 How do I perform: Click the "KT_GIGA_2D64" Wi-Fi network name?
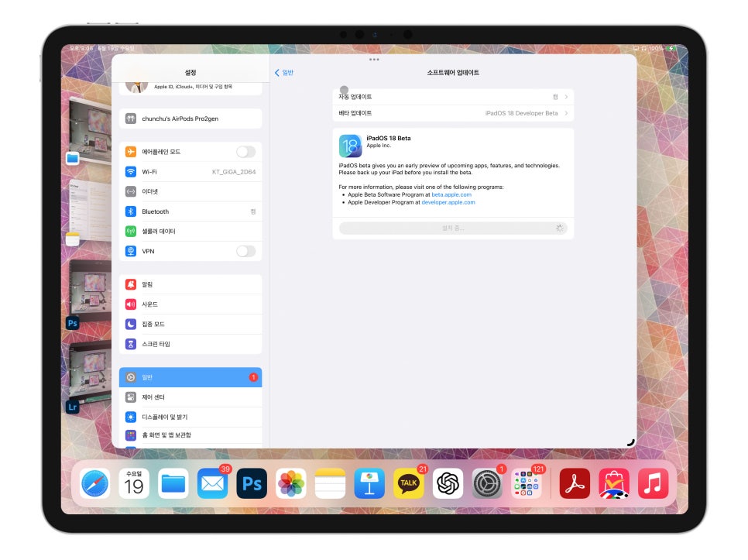pyautogui.click(x=234, y=172)
